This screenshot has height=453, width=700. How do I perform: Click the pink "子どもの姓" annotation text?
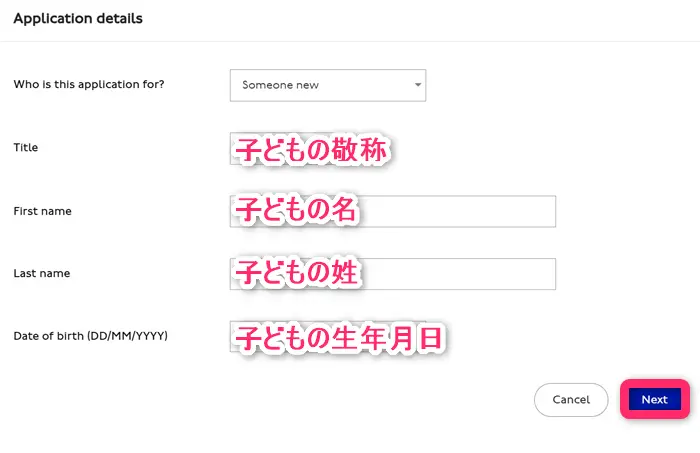[x=295, y=273]
